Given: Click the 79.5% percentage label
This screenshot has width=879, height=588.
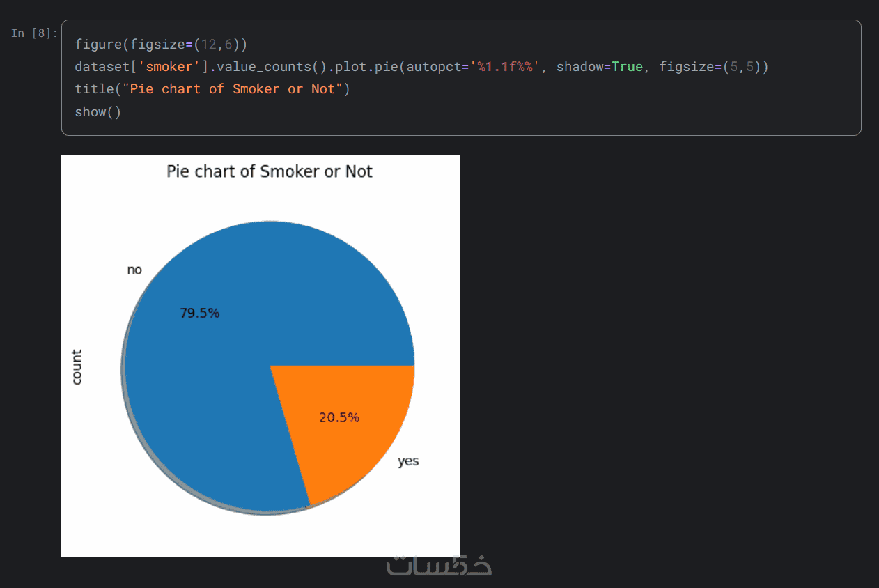Looking at the screenshot, I should 200,314.
